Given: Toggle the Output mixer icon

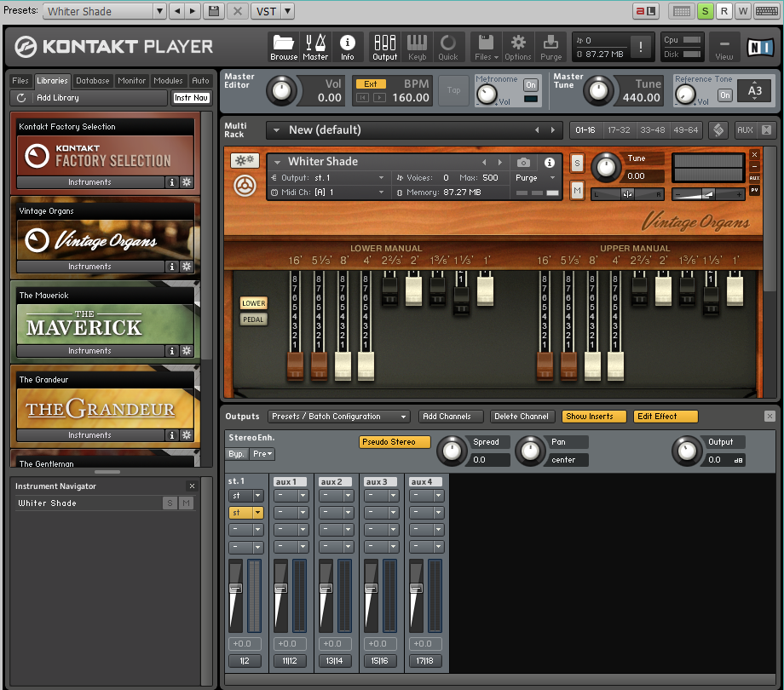Looking at the screenshot, I should [x=385, y=47].
